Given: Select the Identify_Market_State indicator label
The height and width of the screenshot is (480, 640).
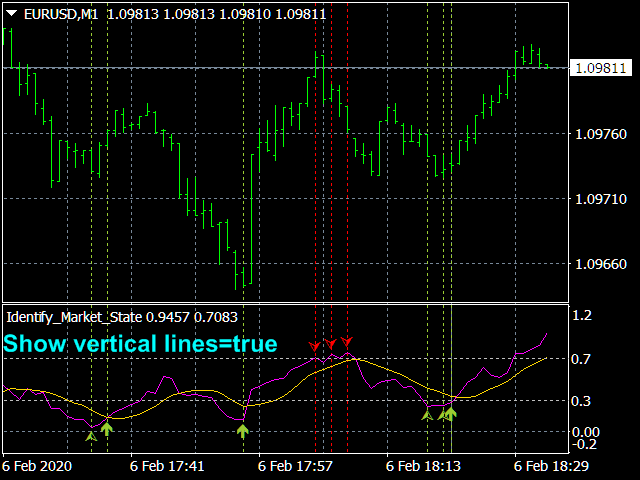Looking at the screenshot, I should point(74,317).
